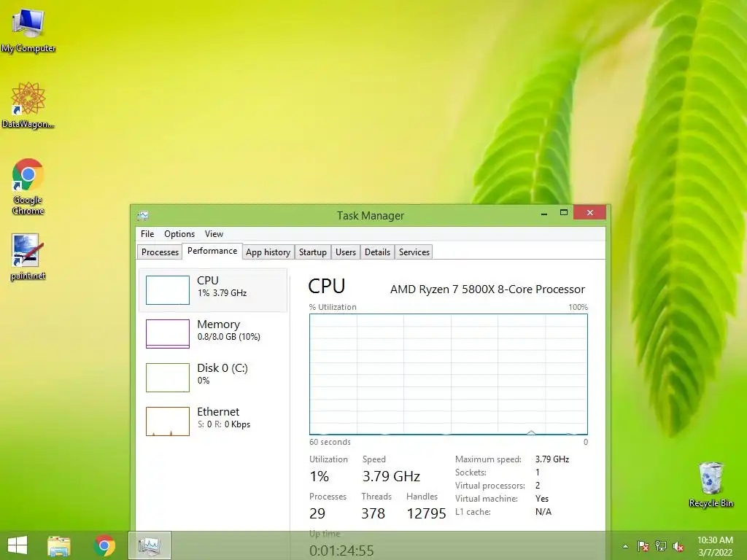Screen dimensions: 747x560
Task: Open File Explorer from the taskbar
Action: (58, 545)
